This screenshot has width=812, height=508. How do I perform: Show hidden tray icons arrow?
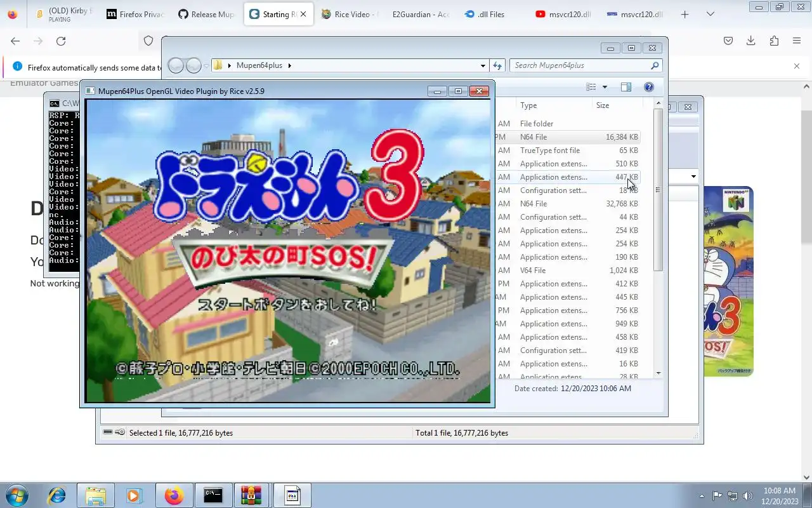702,496
